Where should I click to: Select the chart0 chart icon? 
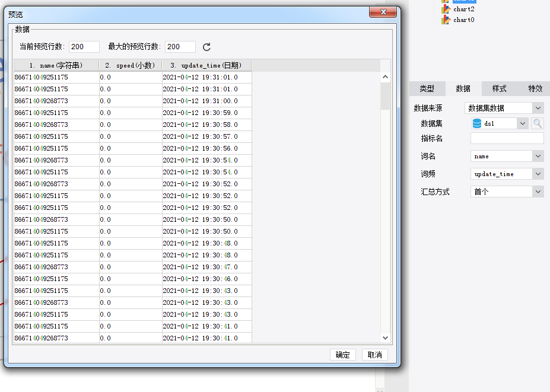pyautogui.click(x=446, y=20)
